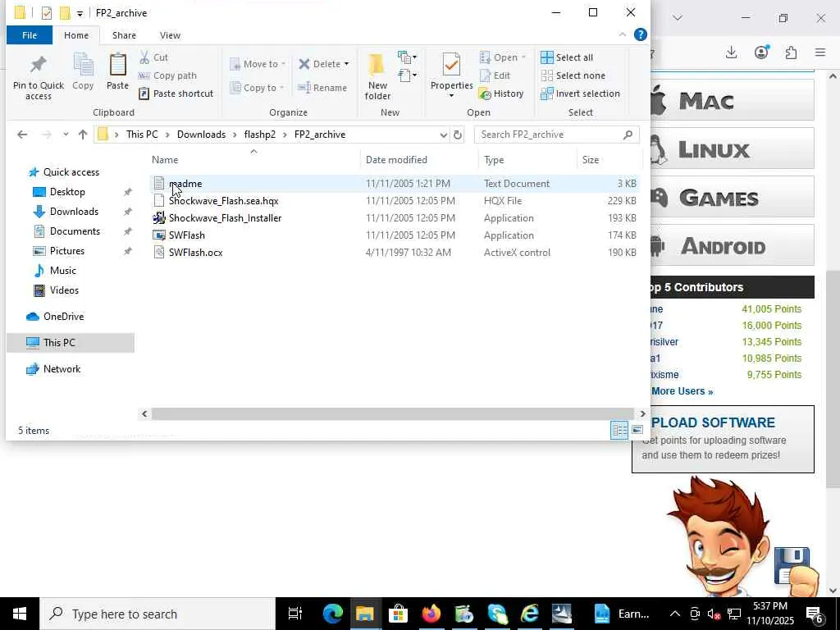Image resolution: width=840 pixels, height=630 pixels.
Task: Open Explorer help question mark icon
Action: 640,34
